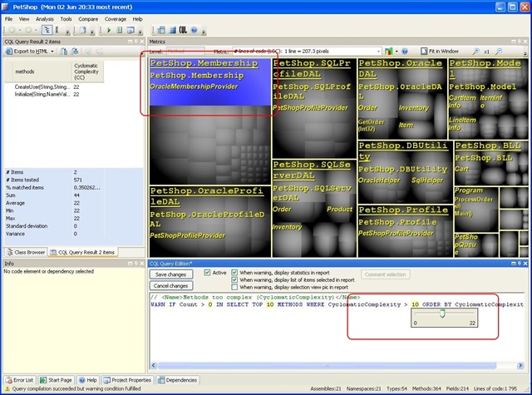Open toolbar options after the document icon
The height and width of the screenshot is (395, 532).
point(92,32)
